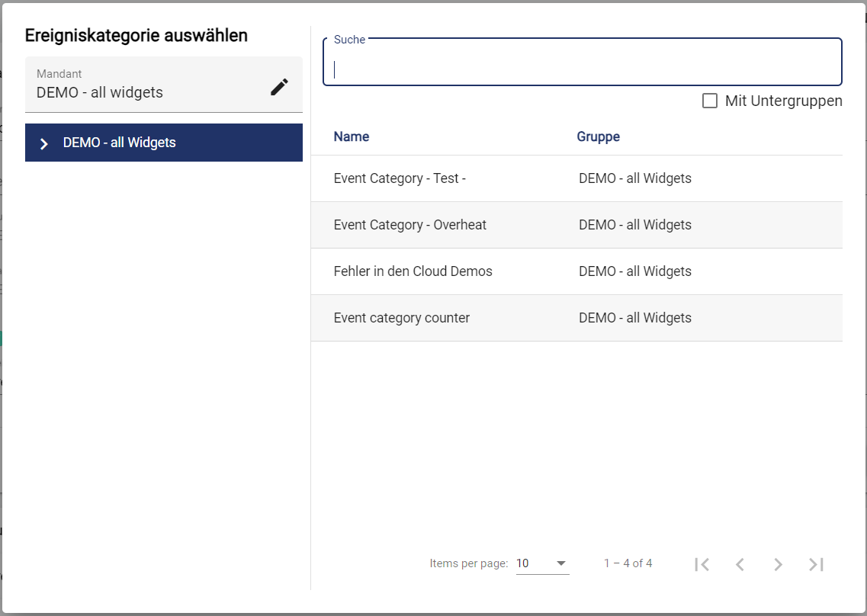Select the Event Category - Overheat row

410,225
